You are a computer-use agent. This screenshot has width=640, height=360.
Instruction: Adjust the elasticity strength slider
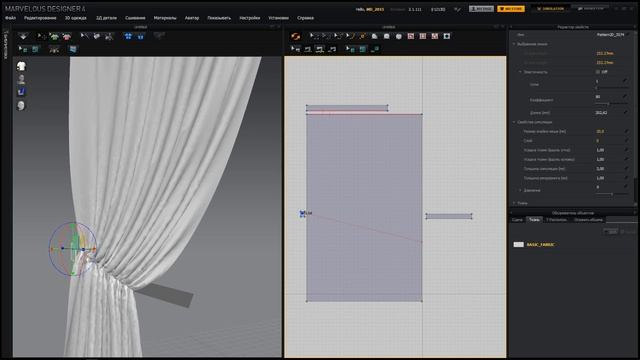pos(611,88)
